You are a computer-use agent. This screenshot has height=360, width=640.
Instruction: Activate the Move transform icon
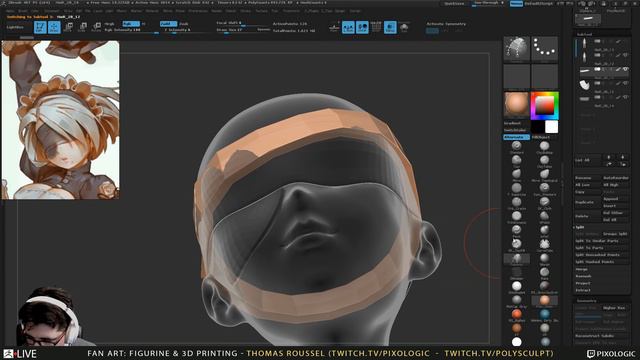coord(68,27)
